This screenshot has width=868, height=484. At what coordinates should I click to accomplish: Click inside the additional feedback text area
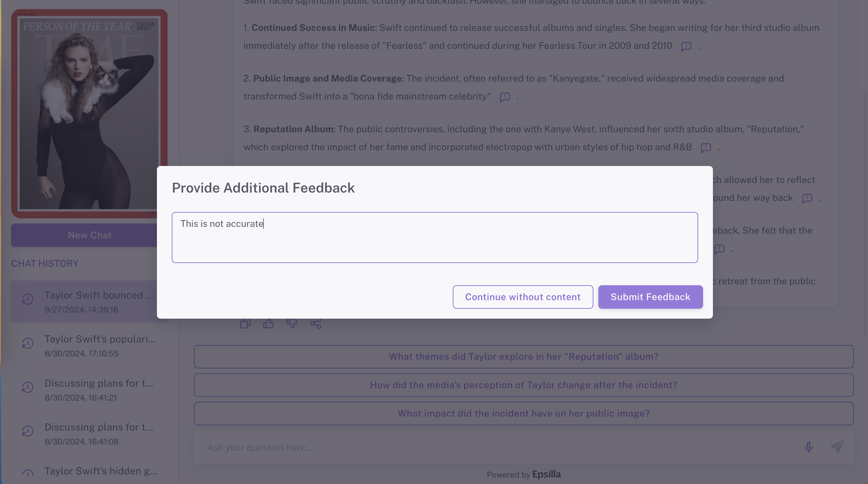pyautogui.click(x=435, y=237)
